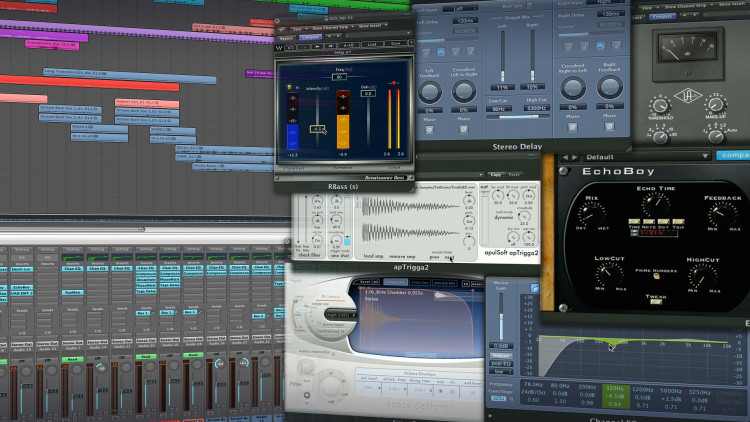
Task: Click EchoBoy Echo Time knob
Action: [656, 204]
